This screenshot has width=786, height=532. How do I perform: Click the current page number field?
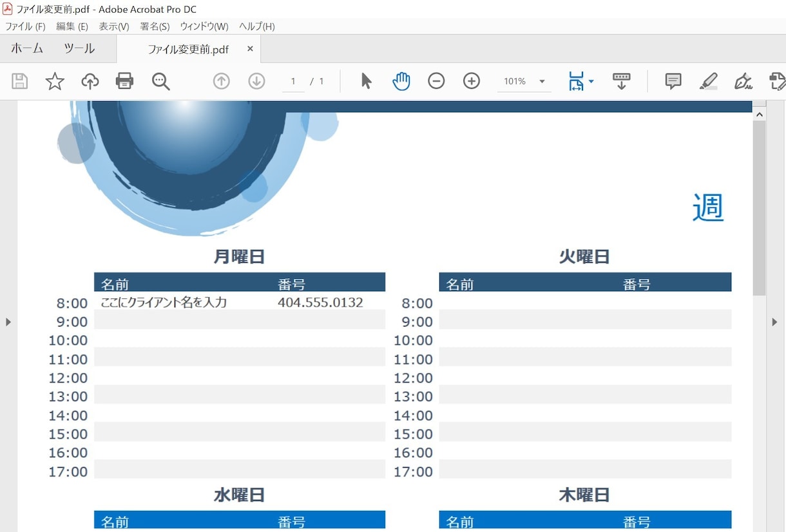(293, 81)
